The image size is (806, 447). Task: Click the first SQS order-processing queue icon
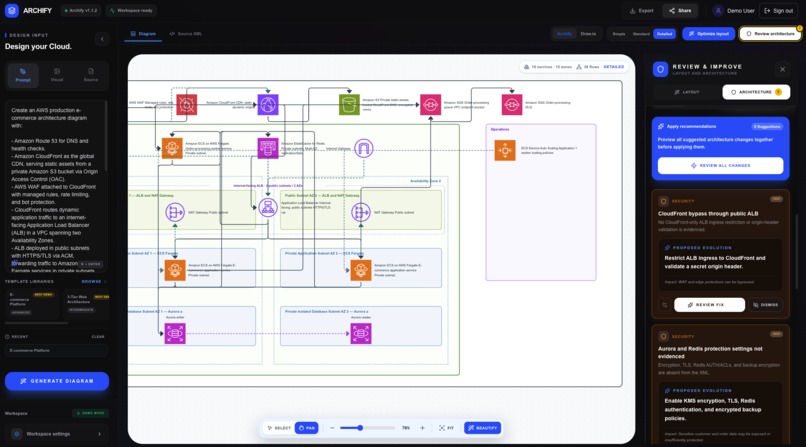point(430,105)
